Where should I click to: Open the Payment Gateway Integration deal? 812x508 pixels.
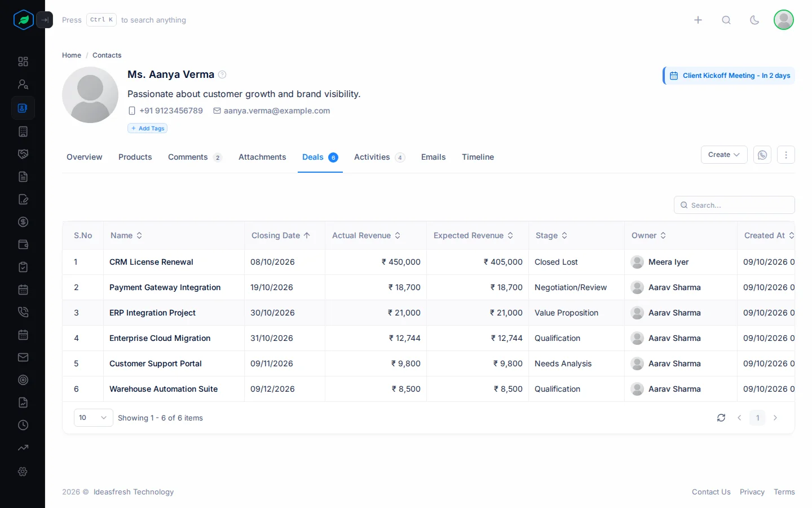coord(165,287)
